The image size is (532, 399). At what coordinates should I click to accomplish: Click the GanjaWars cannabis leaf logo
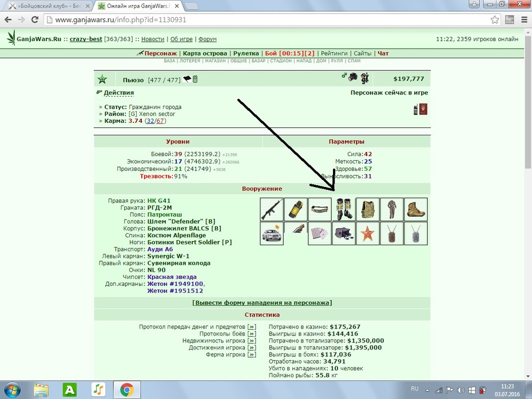tap(11, 38)
